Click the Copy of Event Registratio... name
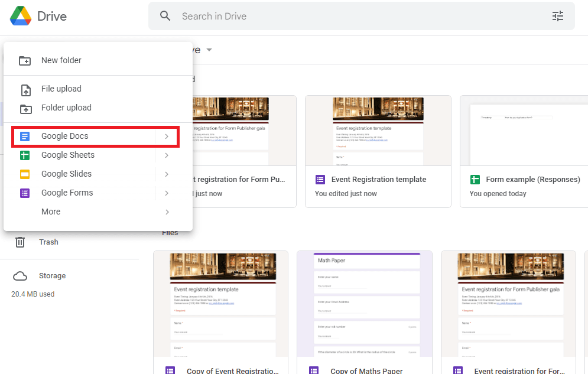The width and height of the screenshot is (588, 374). pyautogui.click(x=232, y=370)
